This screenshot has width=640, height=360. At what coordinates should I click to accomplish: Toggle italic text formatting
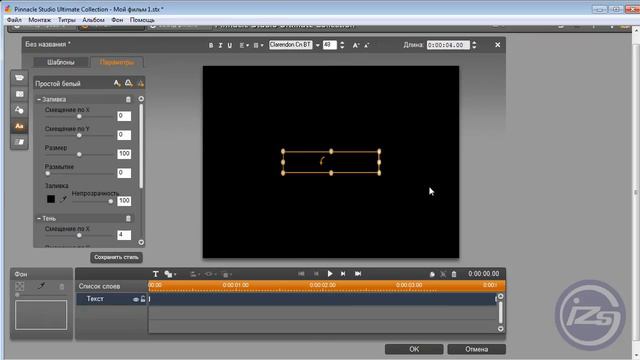tap(220, 45)
